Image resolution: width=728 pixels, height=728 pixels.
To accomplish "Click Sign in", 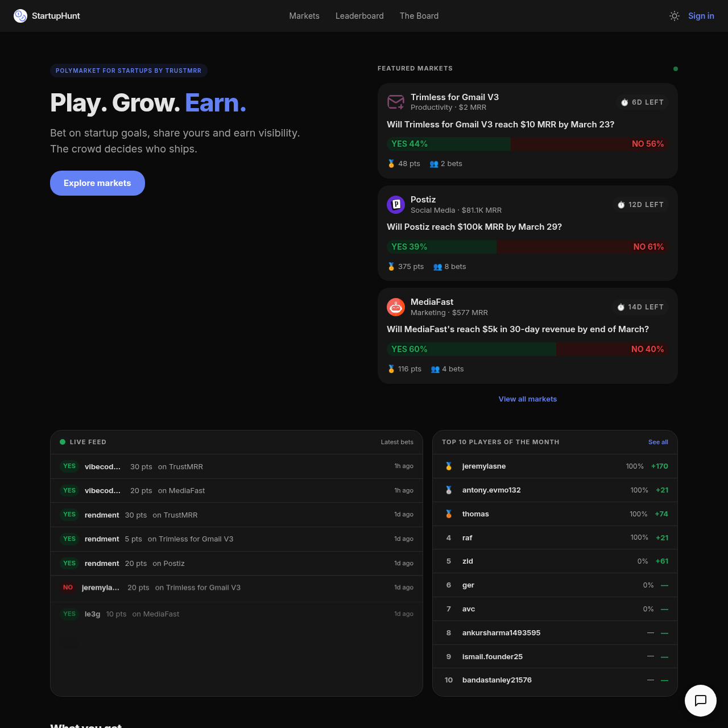I will pos(701,16).
